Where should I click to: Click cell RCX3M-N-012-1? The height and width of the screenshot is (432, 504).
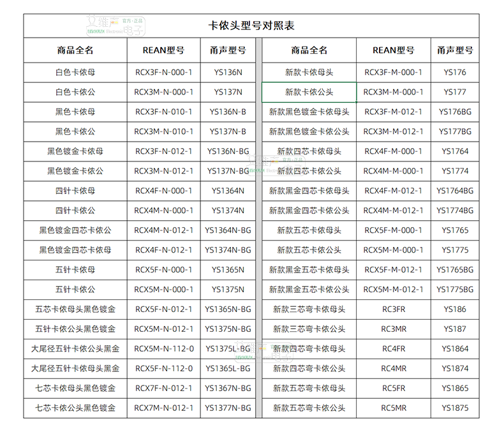tap(163, 171)
